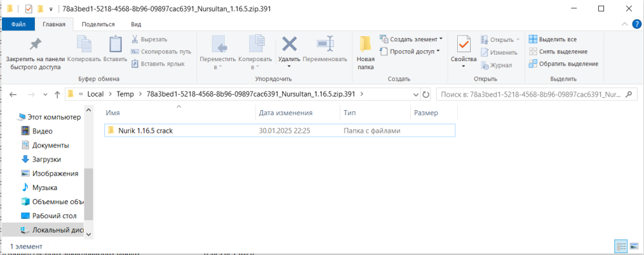644x255 pixels.
Task: Switch to the Вид ribbon tab
Action: coord(136,24)
